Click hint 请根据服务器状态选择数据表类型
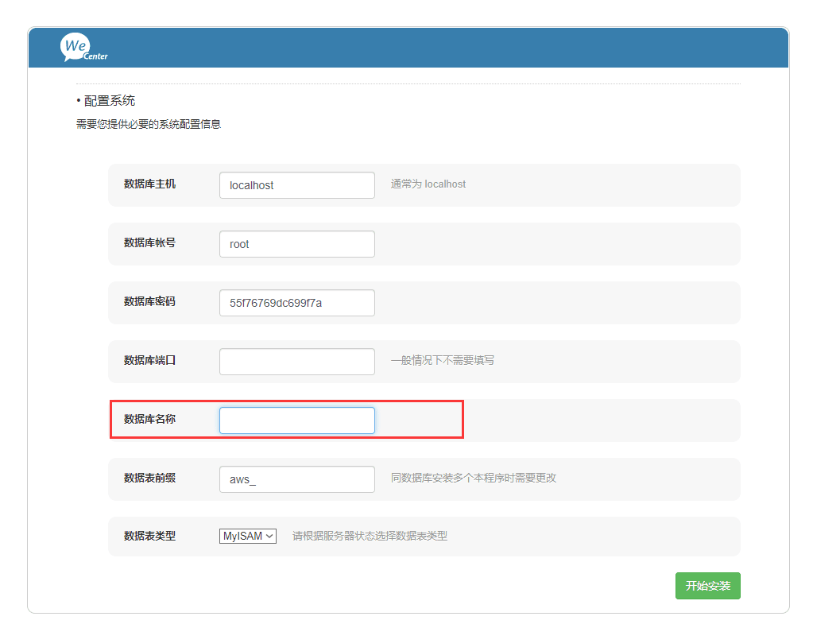The image size is (840, 624). pos(370,536)
